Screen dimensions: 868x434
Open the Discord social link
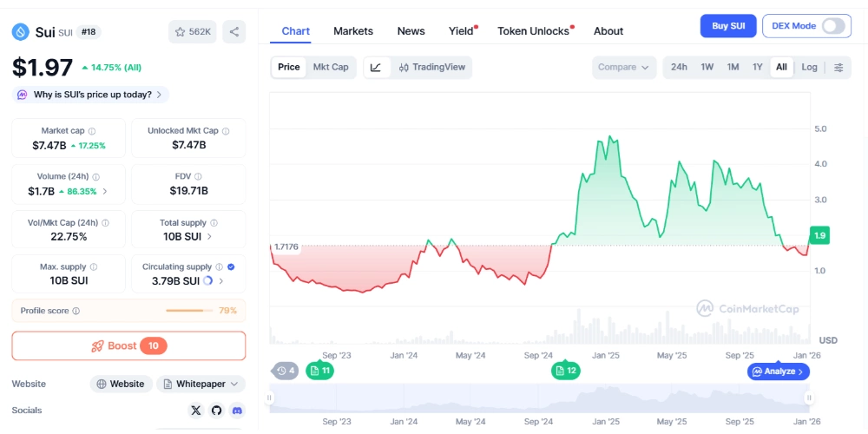pyautogui.click(x=237, y=411)
